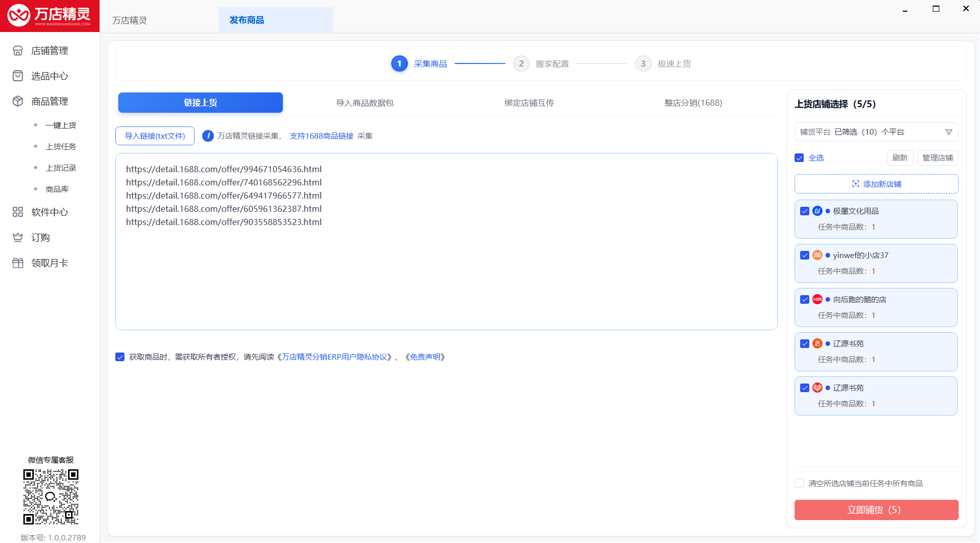Click the 店铺管理 store icon
Viewport: 980px width, 543px height.
[x=18, y=51]
